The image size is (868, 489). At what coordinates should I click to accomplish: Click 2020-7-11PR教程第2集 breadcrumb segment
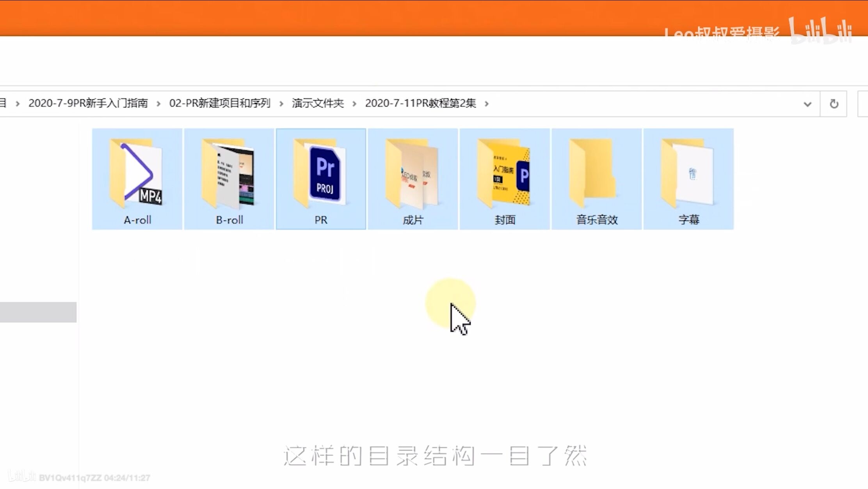coord(420,103)
